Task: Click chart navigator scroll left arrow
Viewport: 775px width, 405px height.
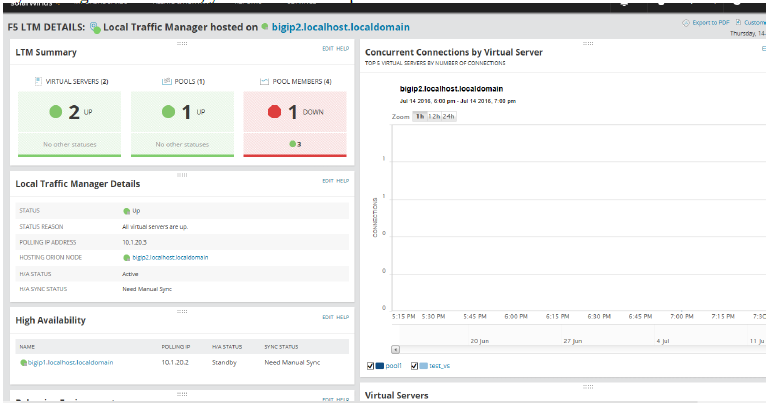Action: click(x=395, y=350)
